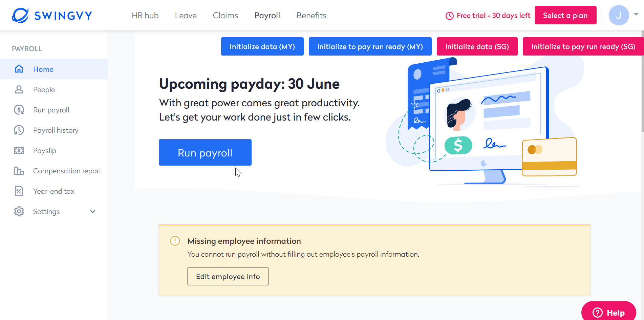
Task: Open the user account dropdown arrow
Action: 636,14
